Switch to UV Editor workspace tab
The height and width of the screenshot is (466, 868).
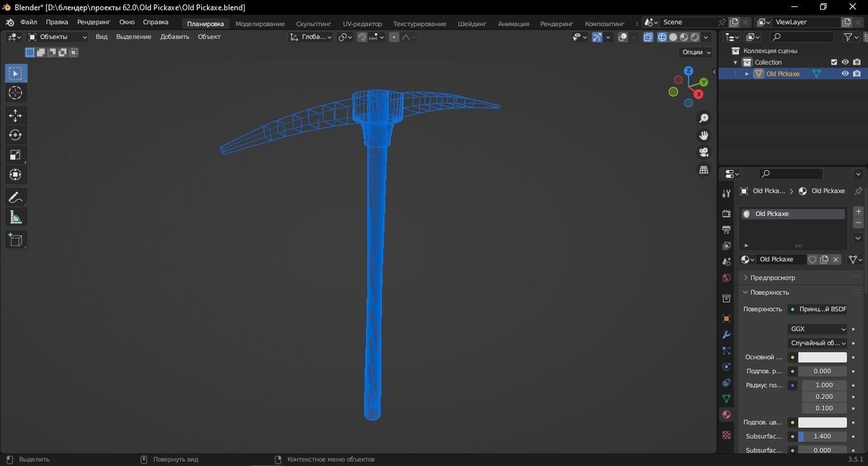(x=362, y=24)
